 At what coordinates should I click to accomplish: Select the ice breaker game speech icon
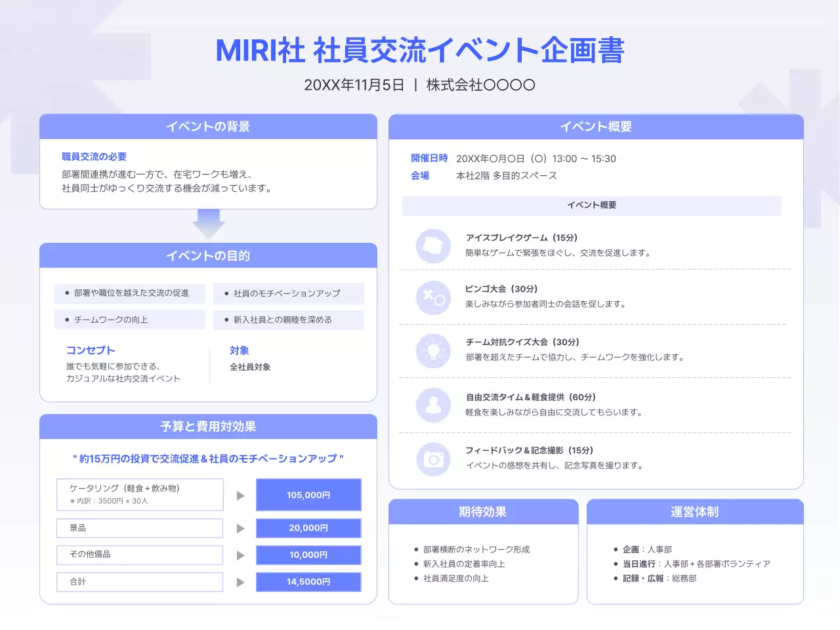click(433, 245)
